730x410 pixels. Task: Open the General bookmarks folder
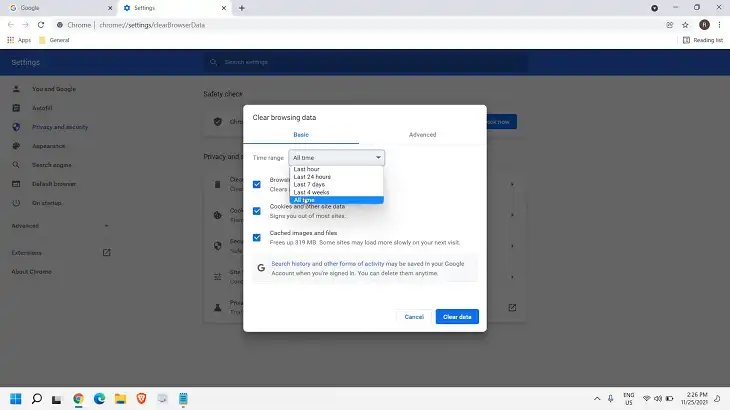[x=54, y=40]
